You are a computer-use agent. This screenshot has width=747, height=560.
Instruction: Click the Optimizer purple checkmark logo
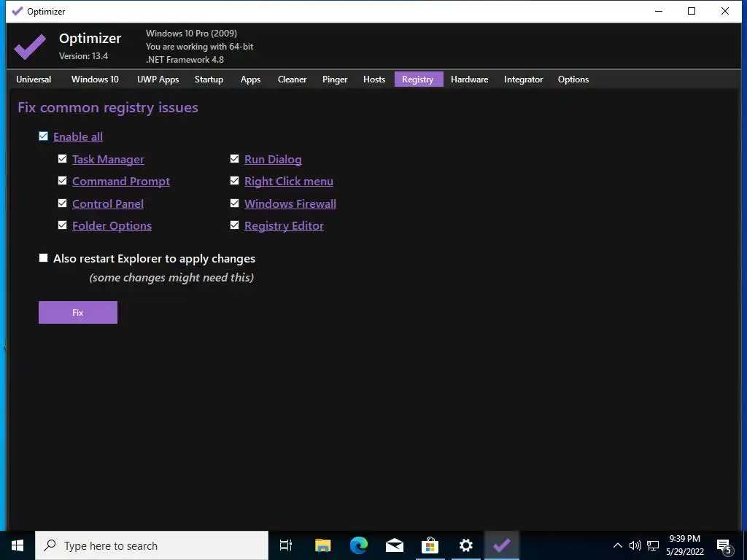(30, 47)
